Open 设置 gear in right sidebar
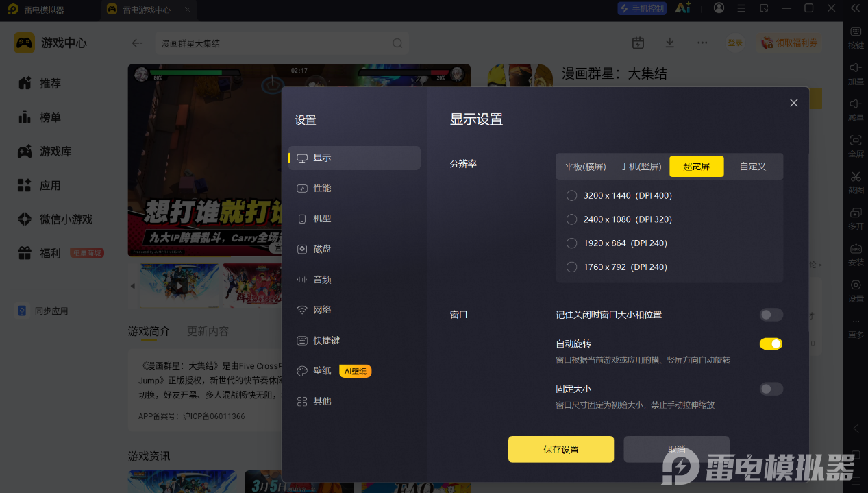The width and height of the screenshot is (868, 493). [856, 291]
